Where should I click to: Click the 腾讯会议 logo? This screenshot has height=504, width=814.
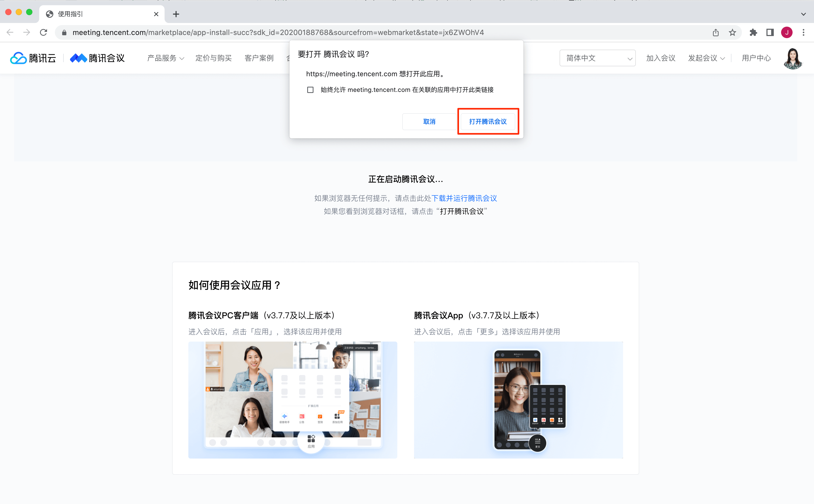pyautogui.click(x=97, y=58)
